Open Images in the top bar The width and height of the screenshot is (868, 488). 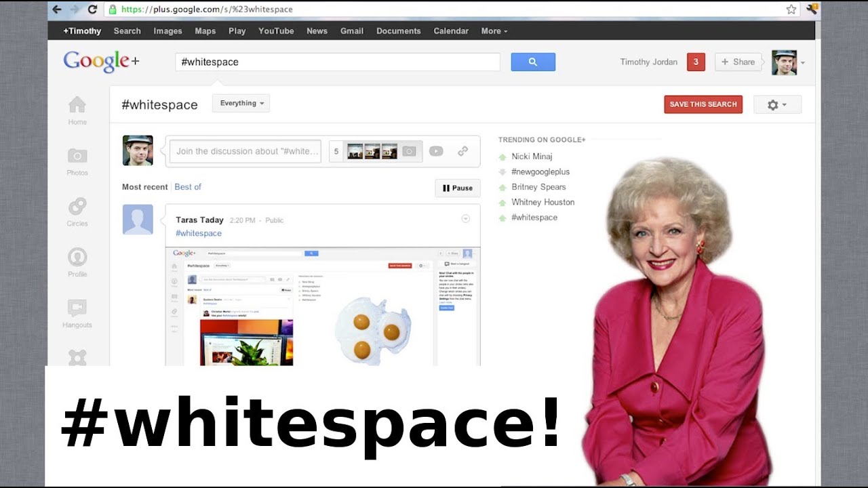coord(167,31)
